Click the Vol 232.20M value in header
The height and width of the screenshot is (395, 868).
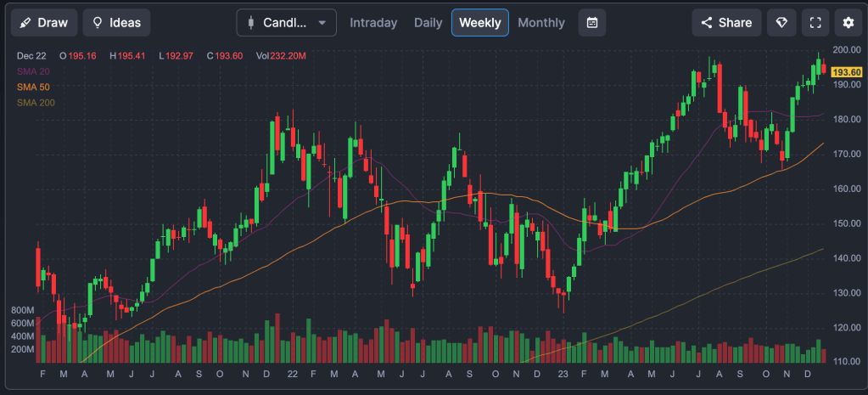click(281, 56)
